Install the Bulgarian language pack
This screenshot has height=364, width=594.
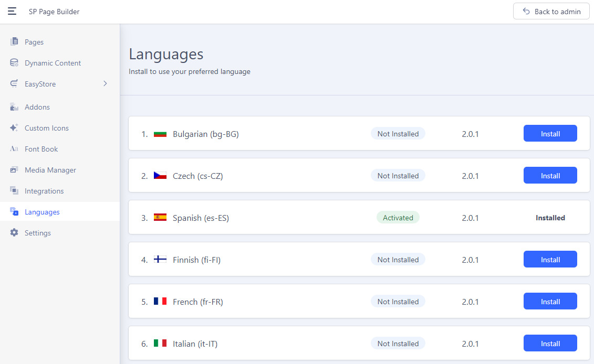(x=550, y=134)
